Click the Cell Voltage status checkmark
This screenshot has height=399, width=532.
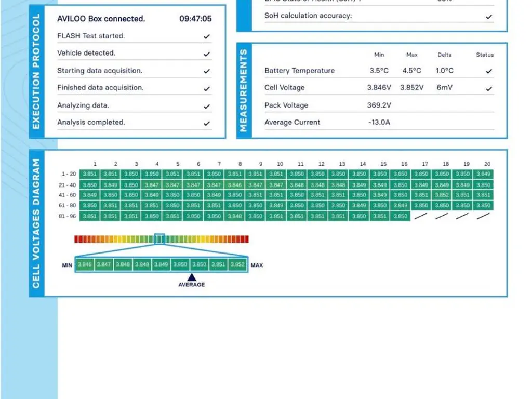pyautogui.click(x=488, y=88)
